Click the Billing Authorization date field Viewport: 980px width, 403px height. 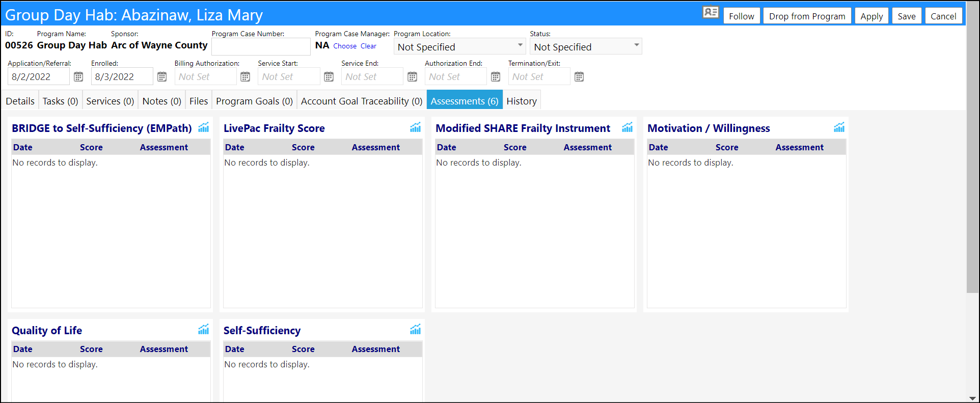pos(206,76)
